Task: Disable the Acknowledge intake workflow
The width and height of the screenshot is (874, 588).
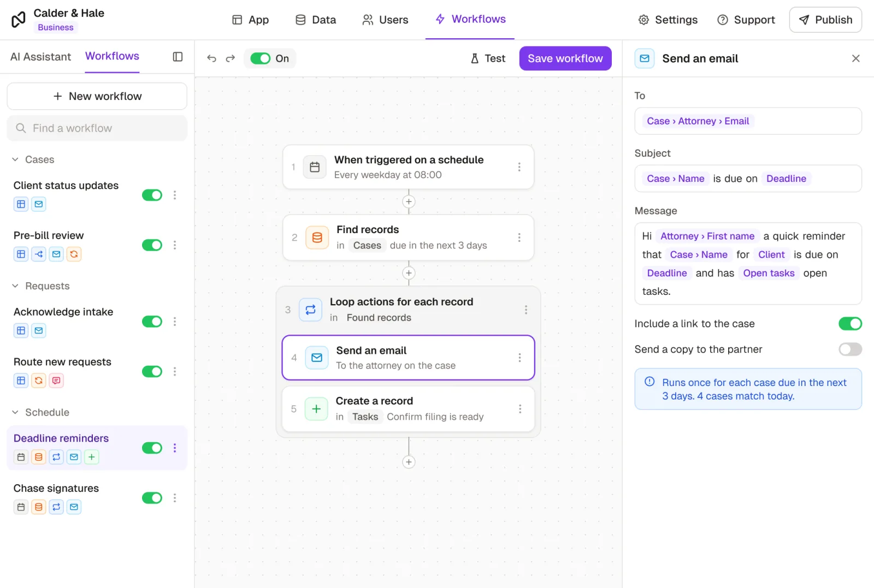Action: tap(152, 322)
